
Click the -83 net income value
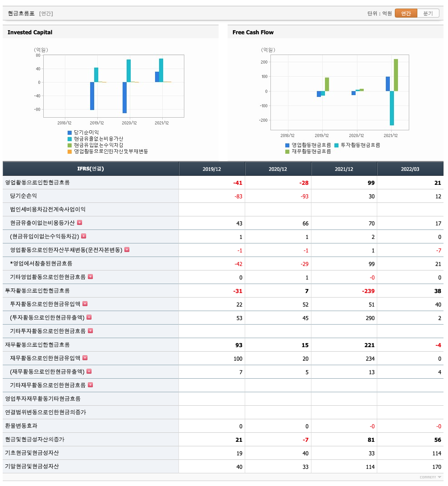point(238,197)
